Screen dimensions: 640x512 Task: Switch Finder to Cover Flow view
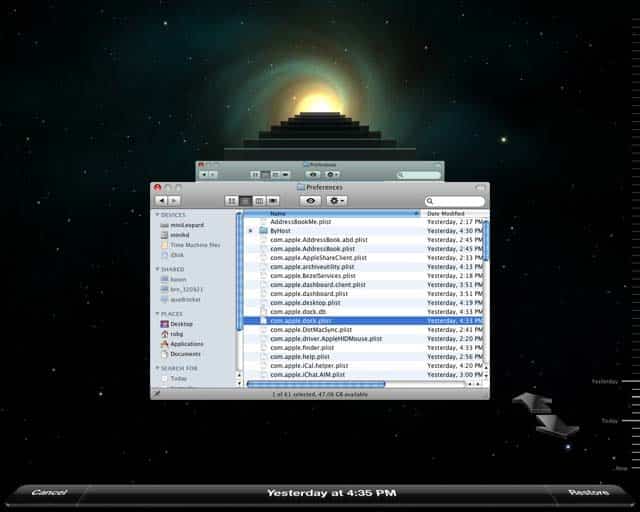273,201
